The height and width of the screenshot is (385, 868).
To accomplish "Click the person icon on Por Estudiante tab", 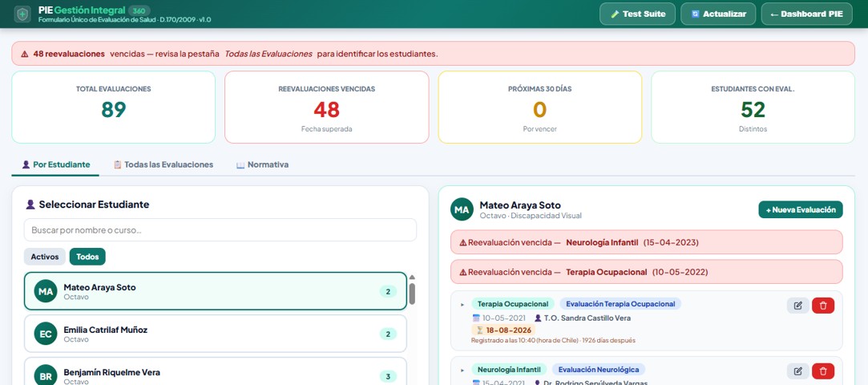I will pyautogui.click(x=26, y=164).
